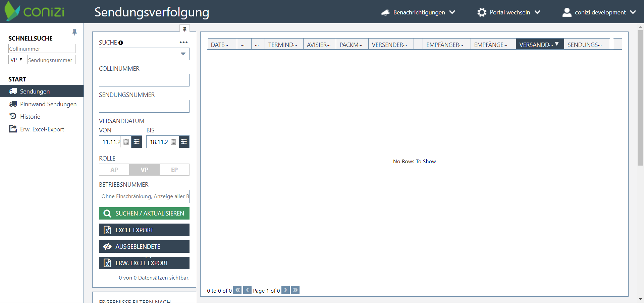Go to last page of results

(295, 290)
